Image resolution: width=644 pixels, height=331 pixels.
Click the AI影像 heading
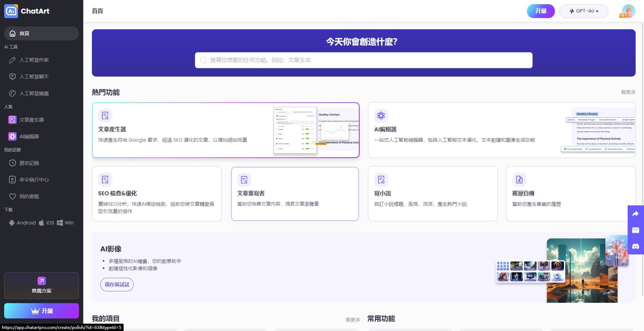[x=111, y=249]
